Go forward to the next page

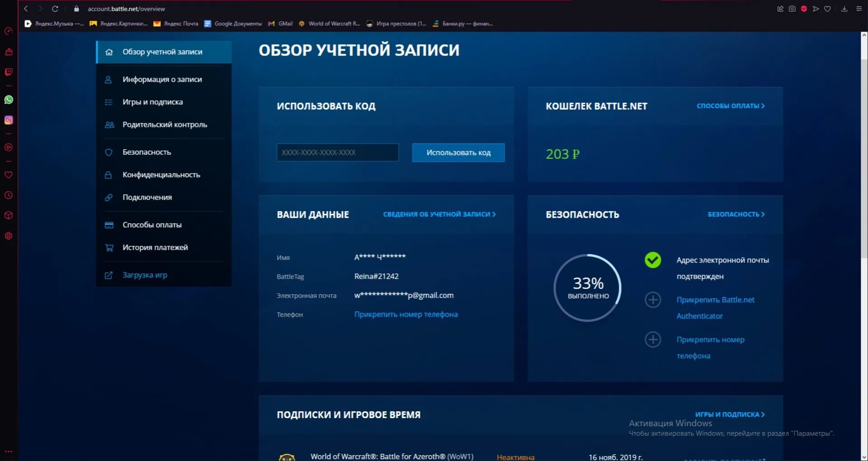coord(40,9)
